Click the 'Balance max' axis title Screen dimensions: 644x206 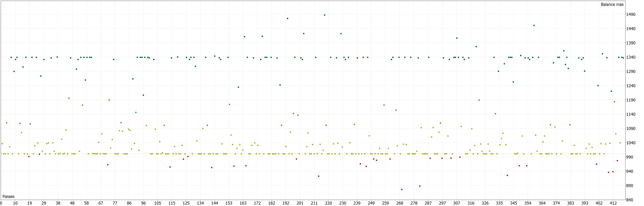(612, 4)
